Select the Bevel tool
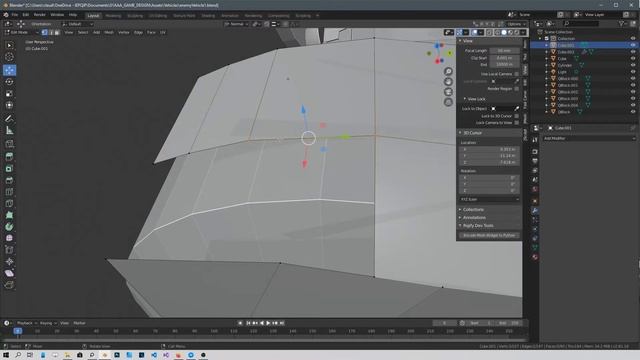 coord(9,180)
